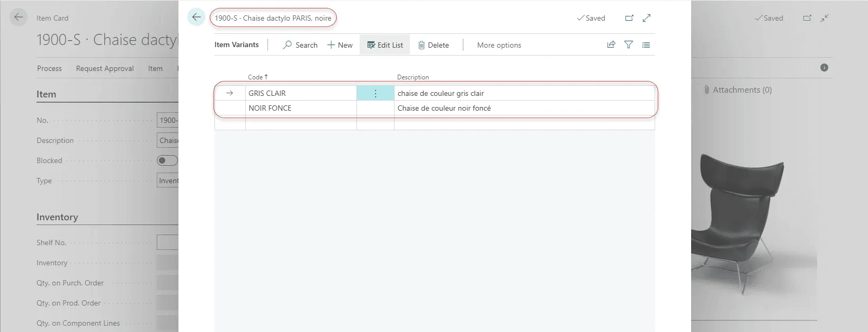Search within item variants
The width and height of the screenshot is (868, 332).
coord(300,45)
